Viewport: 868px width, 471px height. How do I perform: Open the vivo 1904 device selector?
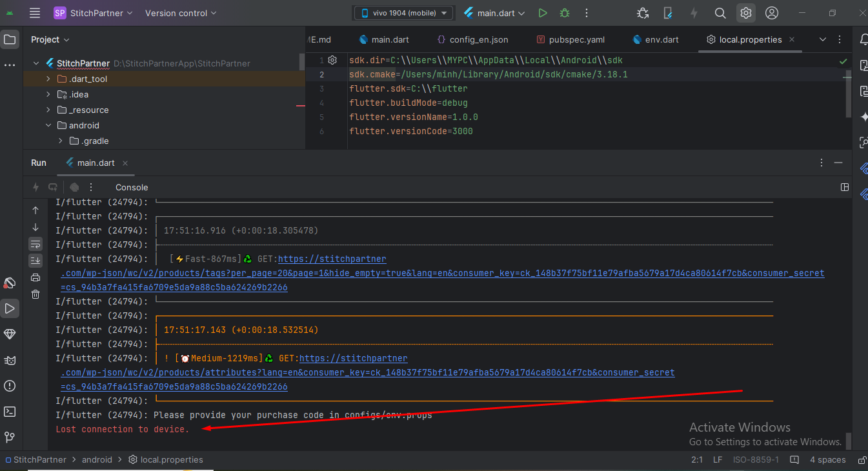pos(404,13)
